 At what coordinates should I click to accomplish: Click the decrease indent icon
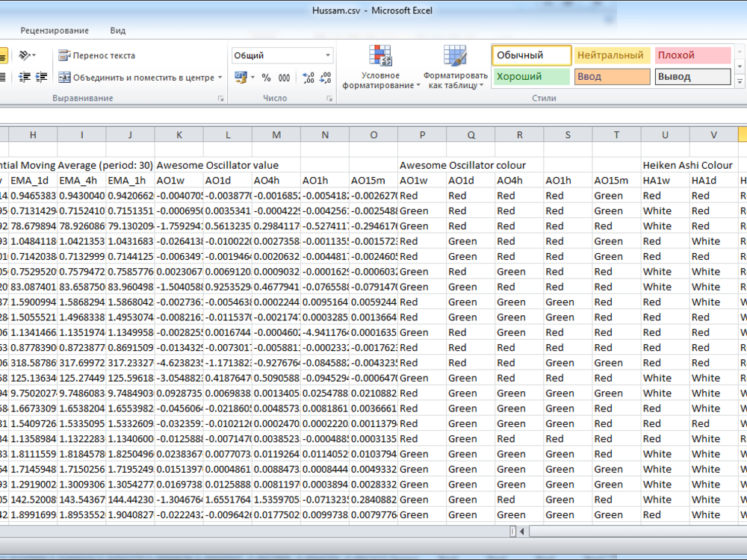[x=25, y=77]
